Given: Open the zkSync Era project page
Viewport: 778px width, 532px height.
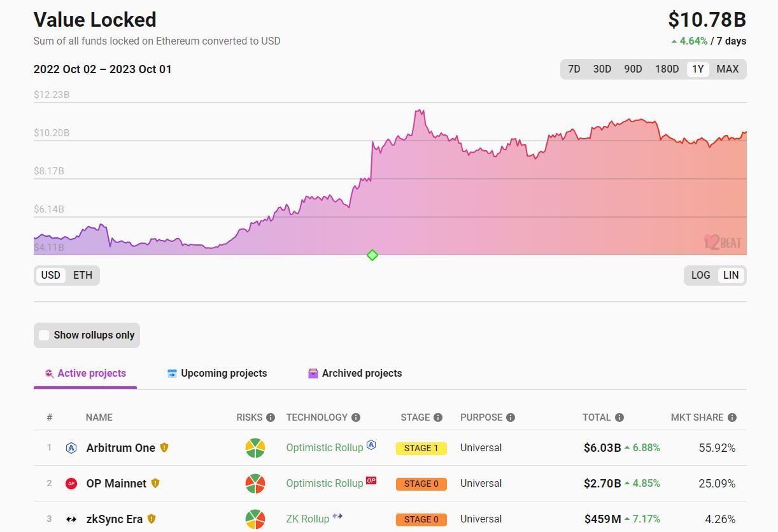Looking at the screenshot, I should point(115,519).
